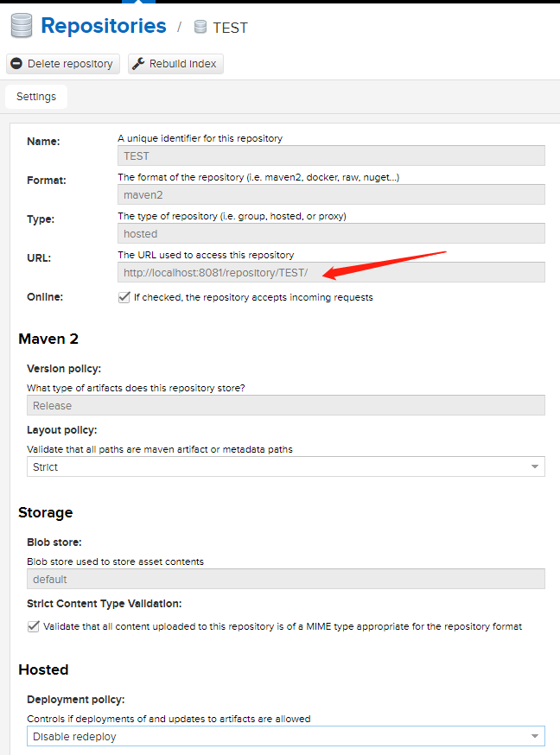The width and height of the screenshot is (560, 755).
Task: Uncheck Strict Content Type Validation checkbox
Action: pos(34,626)
